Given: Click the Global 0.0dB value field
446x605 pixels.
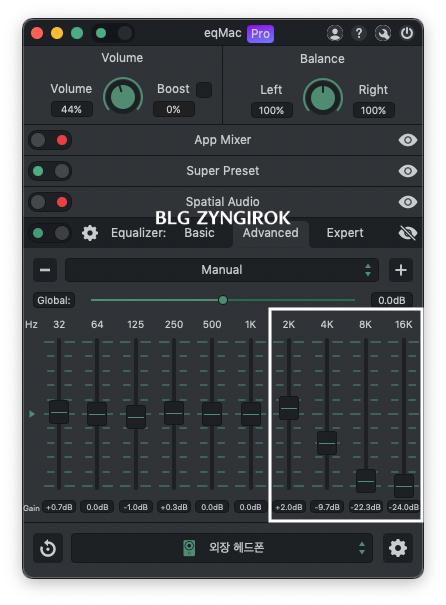Looking at the screenshot, I should pyautogui.click(x=392, y=300).
